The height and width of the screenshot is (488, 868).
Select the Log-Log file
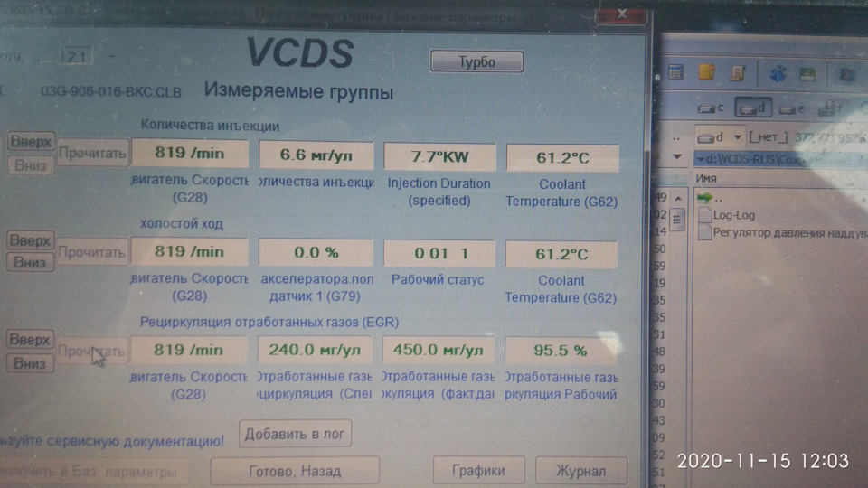click(727, 215)
